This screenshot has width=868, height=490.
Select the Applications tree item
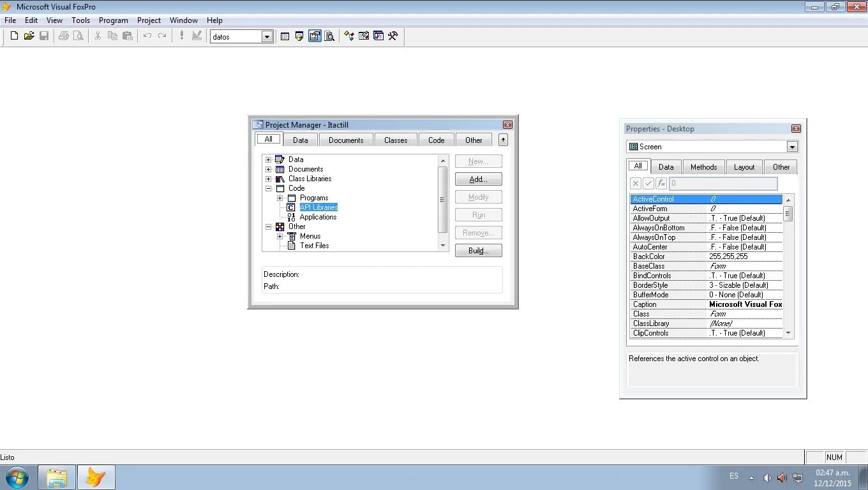[318, 217]
